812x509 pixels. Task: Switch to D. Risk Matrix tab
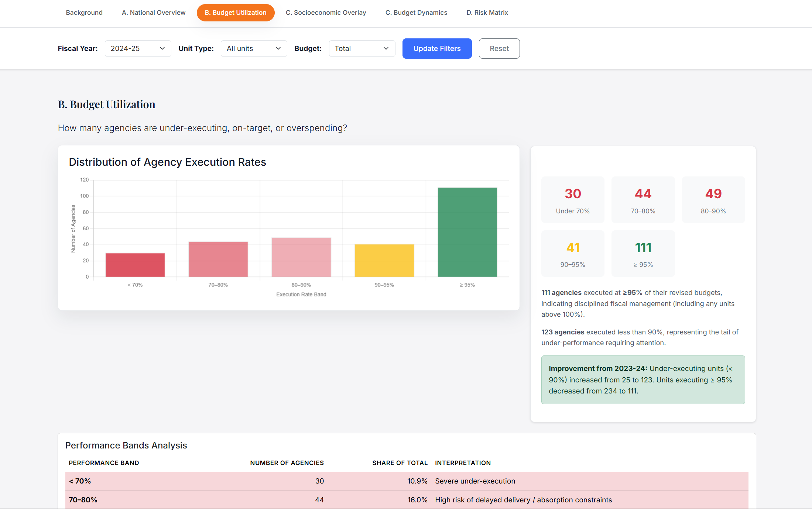pos(487,13)
